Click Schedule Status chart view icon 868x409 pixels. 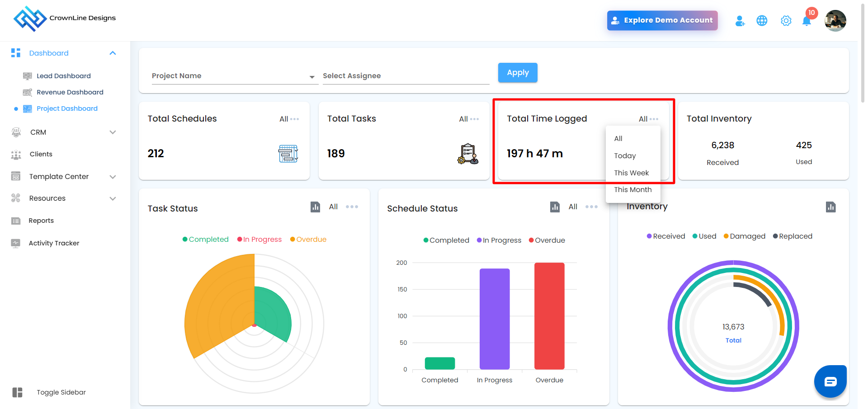coord(555,207)
